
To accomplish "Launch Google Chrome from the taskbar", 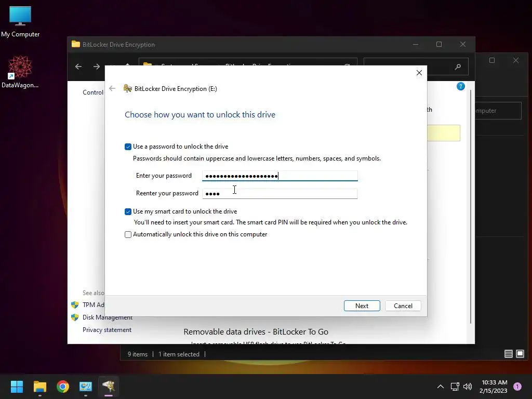I will point(63,387).
